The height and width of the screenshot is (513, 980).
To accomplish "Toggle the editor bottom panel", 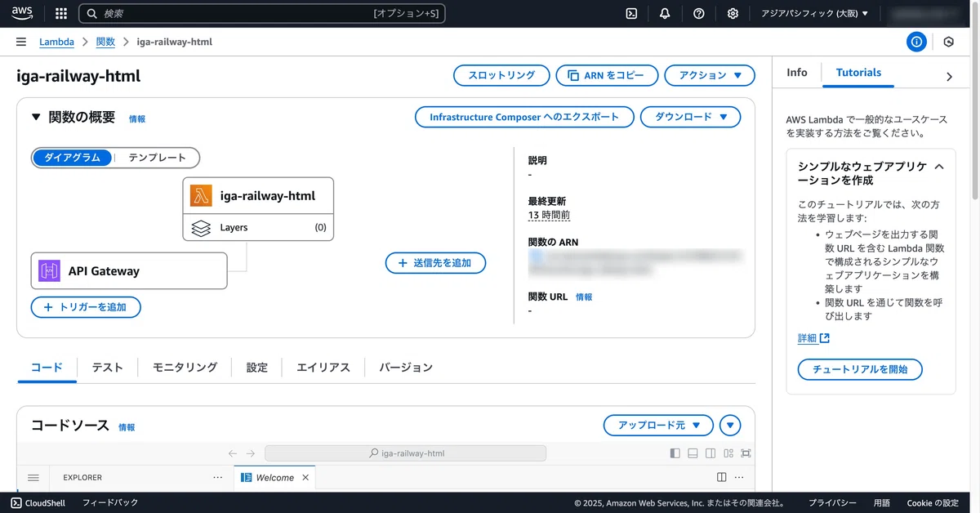I will 693,453.
